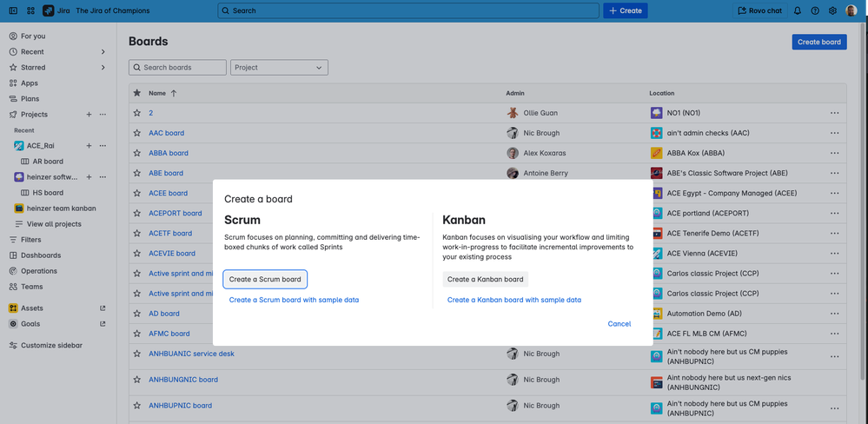868x424 pixels.
Task: Click the plus icon next to heinzer software
Action: tap(89, 177)
